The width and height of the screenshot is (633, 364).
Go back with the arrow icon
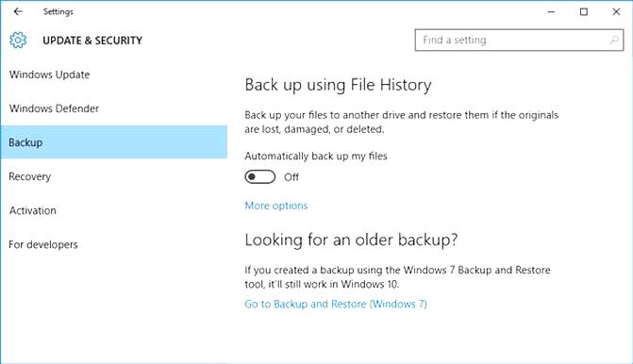[18, 11]
